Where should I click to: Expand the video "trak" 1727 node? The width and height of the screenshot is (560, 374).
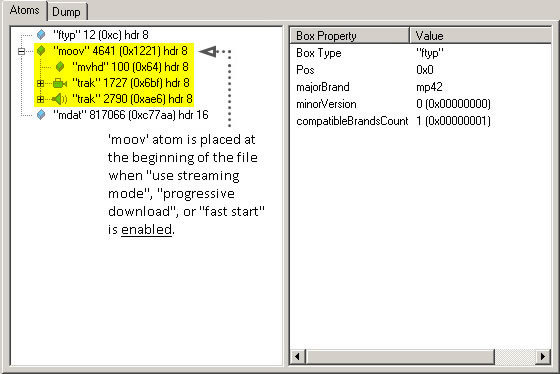[x=40, y=83]
